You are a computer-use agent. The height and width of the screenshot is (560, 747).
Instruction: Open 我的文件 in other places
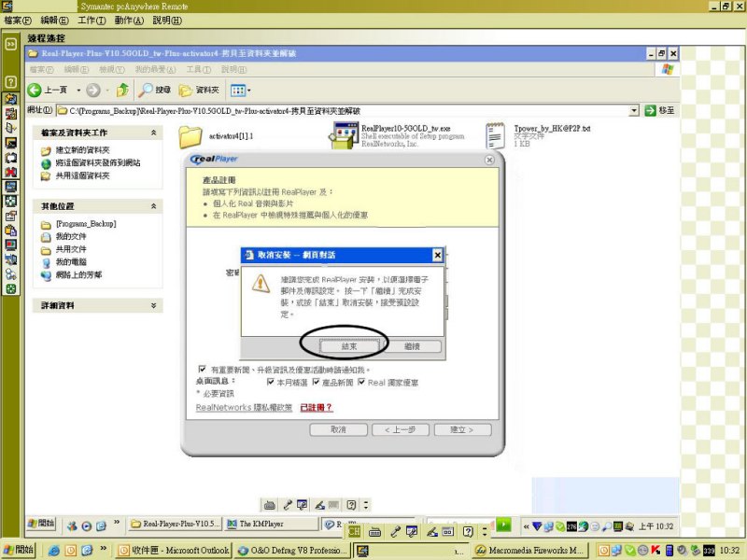coord(71,236)
